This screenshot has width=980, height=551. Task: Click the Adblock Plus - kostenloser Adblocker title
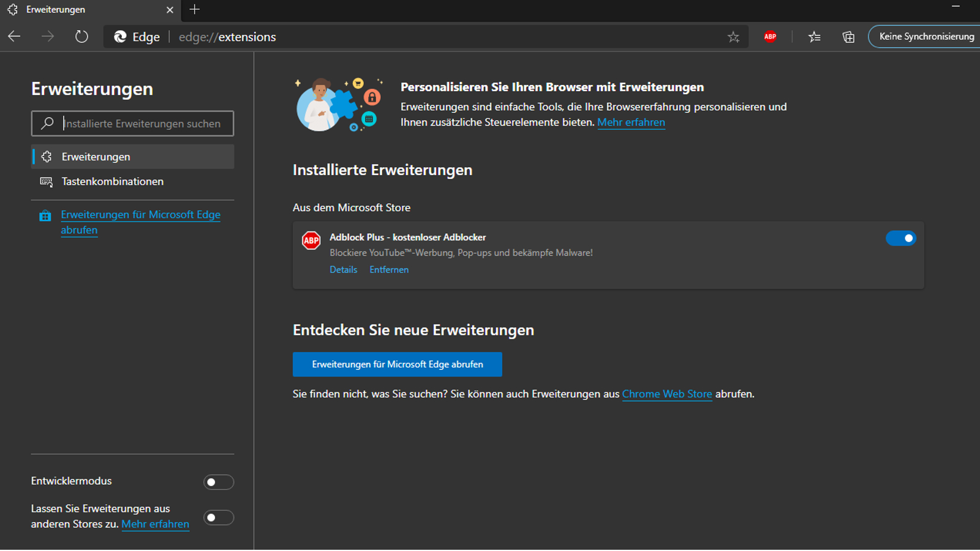(x=407, y=237)
